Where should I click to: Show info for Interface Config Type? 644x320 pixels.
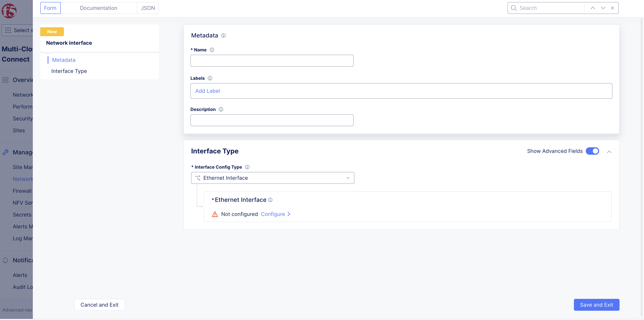pyautogui.click(x=247, y=167)
